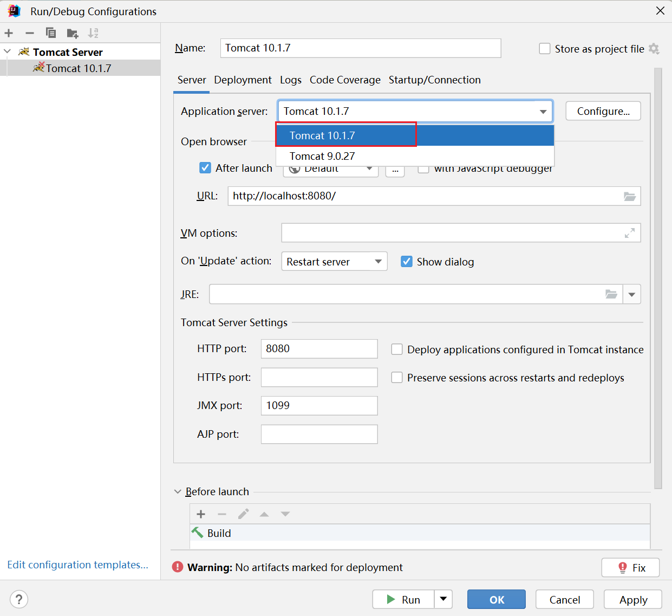Collapse the Before launch section
Image resolution: width=672 pixels, height=616 pixels.
pos(178,491)
